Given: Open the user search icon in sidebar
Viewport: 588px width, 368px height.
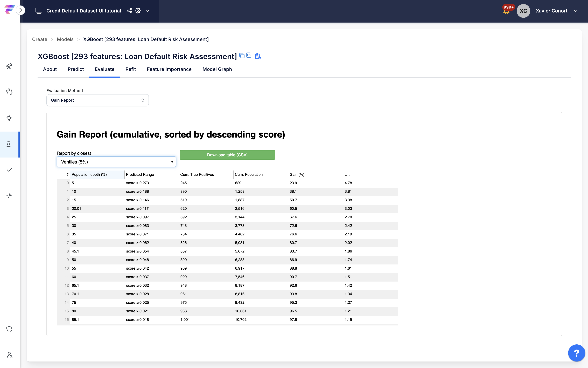Looking at the screenshot, I should [x=9, y=355].
